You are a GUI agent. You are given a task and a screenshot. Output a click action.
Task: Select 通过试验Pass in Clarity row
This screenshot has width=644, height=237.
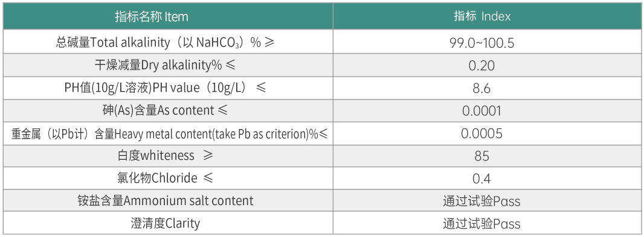[481, 224]
